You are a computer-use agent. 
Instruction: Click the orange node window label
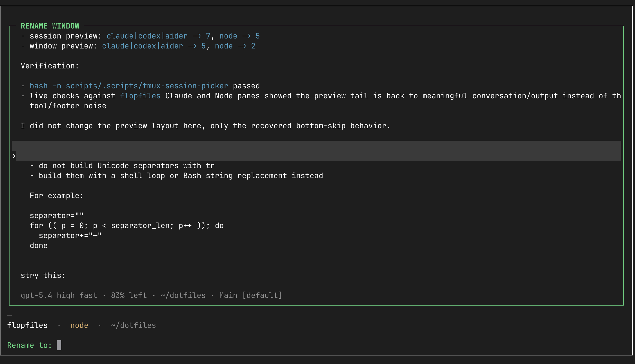(x=79, y=325)
